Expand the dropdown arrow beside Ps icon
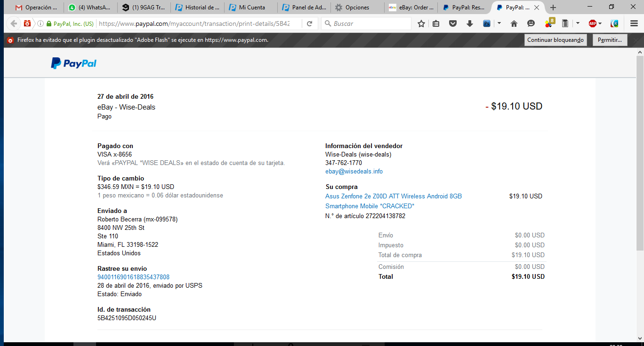This screenshot has height=346, width=644. pos(499,24)
